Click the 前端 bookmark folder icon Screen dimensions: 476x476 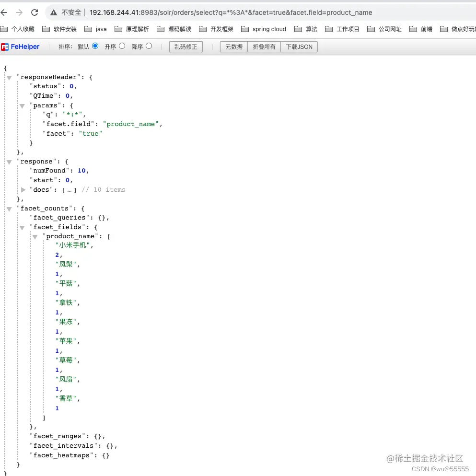(x=413, y=29)
